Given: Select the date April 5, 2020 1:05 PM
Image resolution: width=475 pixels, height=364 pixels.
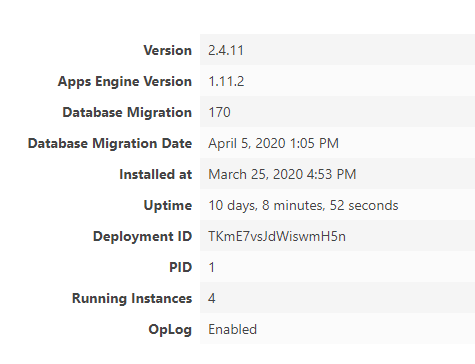Looking at the screenshot, I should tap(274, 143).
